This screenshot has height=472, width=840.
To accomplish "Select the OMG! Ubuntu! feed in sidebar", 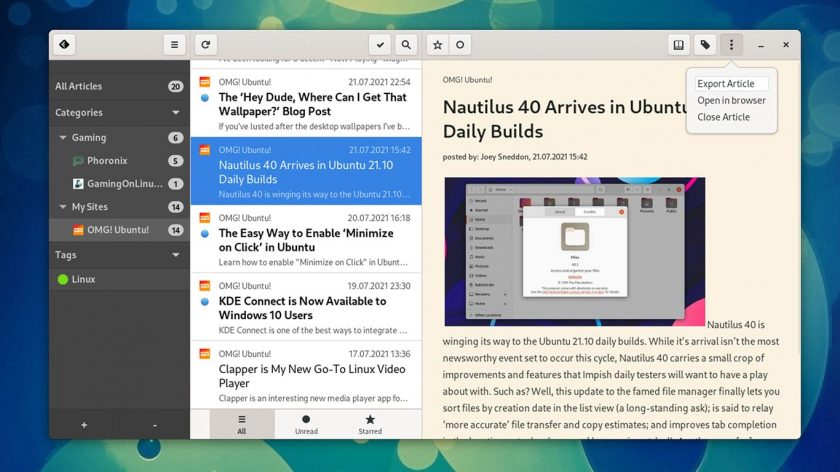I will coord(119,230).
